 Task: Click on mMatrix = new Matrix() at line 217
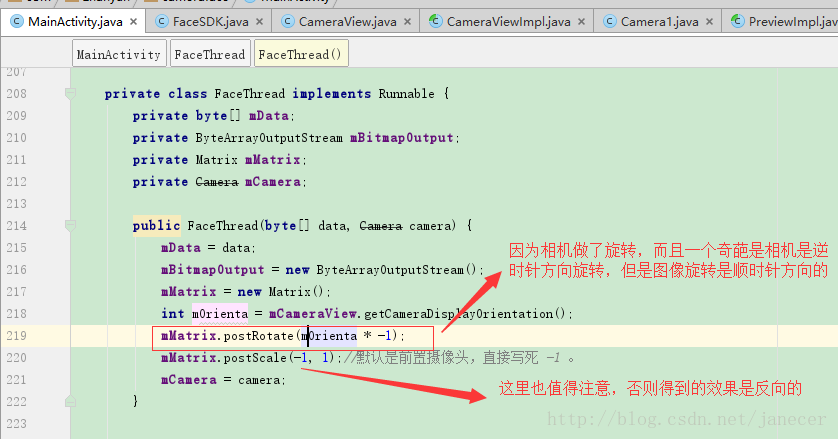[246, 291]
